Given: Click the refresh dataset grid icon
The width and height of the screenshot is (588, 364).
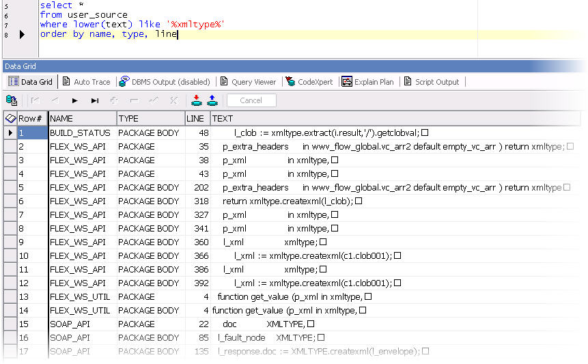Looking at the screenshot, I should tap(12, 100).
